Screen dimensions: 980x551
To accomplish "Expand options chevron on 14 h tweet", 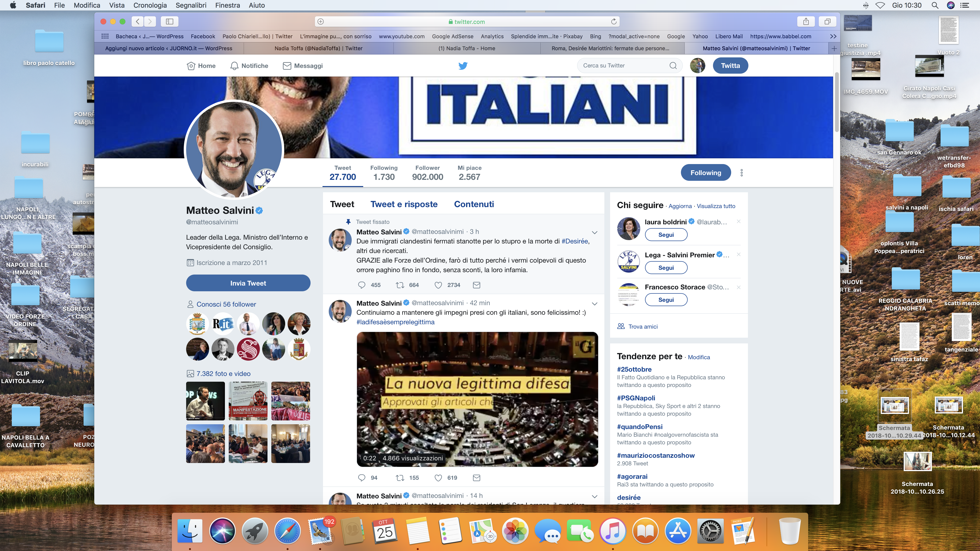I will 594,497.
